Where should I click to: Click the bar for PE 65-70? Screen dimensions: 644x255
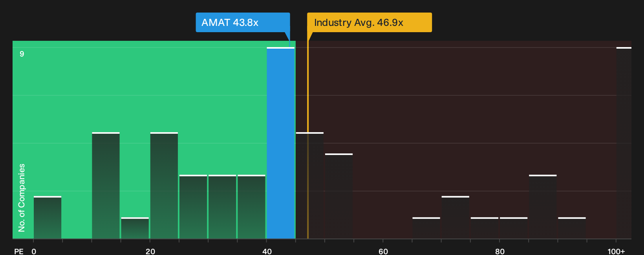pos(426,228)
